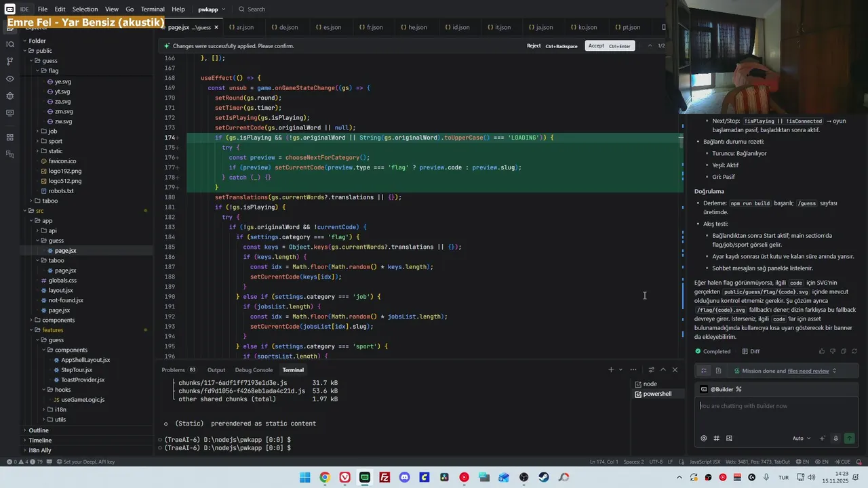The height and width of the screenshot is (488, 868).
Task: Regenerate the response with retry icon
Action: (x=854, y=351)
